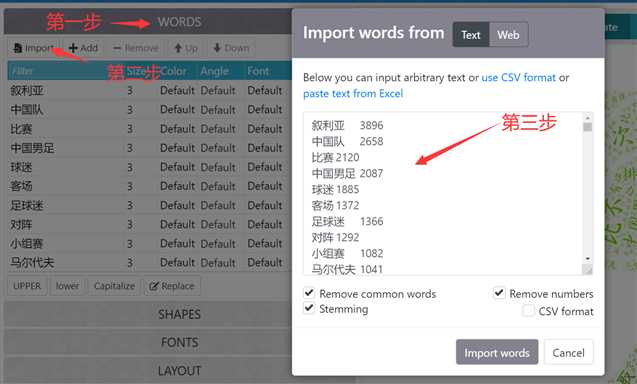Viewport: 637px width, 384px height.
Task: Click the Remove word button
Action: pyautogui.click(x=136, y=48)
